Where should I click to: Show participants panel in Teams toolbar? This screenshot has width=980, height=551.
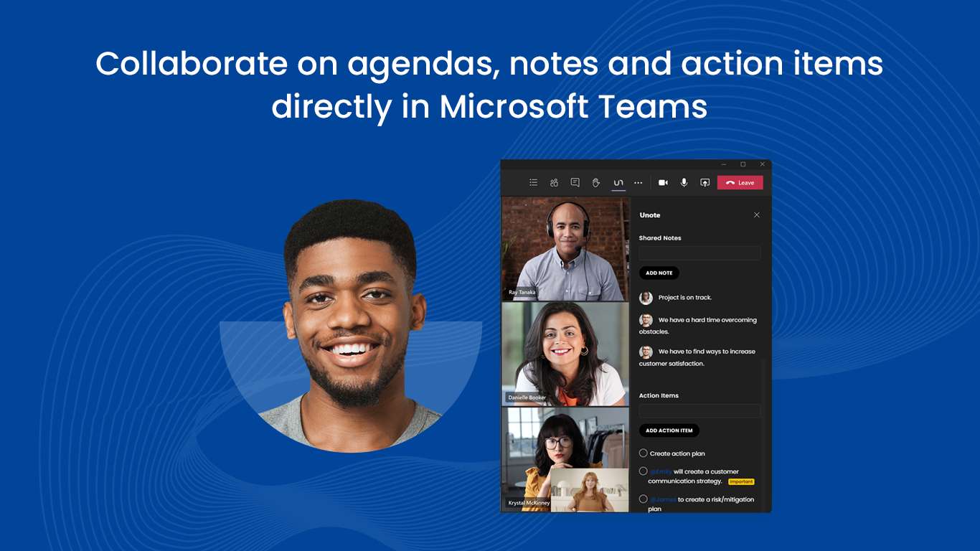(554, 182)
